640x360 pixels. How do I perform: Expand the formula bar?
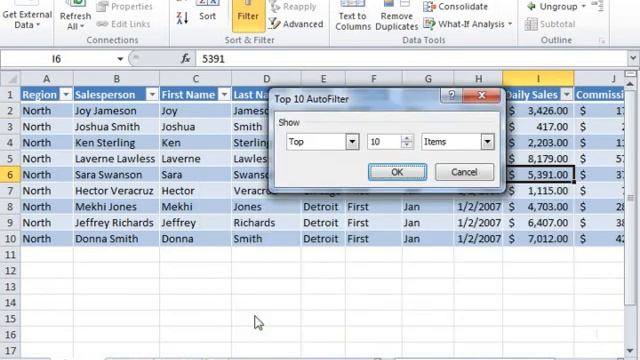(633, 59)
